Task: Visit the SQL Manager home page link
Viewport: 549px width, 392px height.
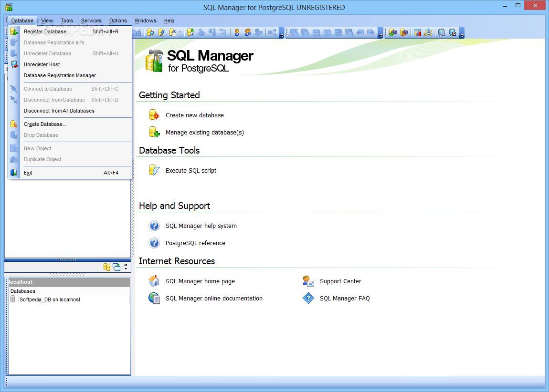Action: coord(201,281)
